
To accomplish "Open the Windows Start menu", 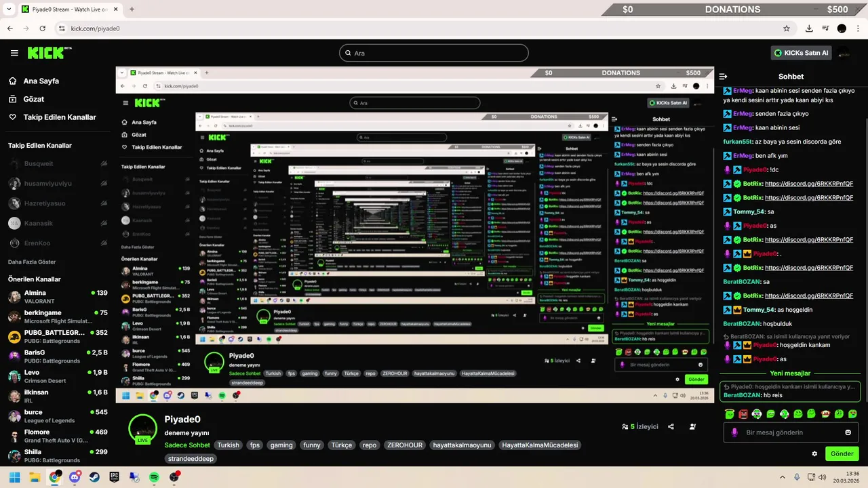I will pyautogui.click(x=14, y=477).
